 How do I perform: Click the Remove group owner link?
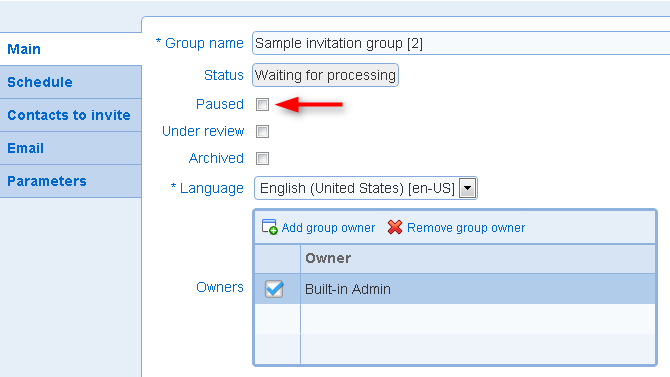coord(466,228)
